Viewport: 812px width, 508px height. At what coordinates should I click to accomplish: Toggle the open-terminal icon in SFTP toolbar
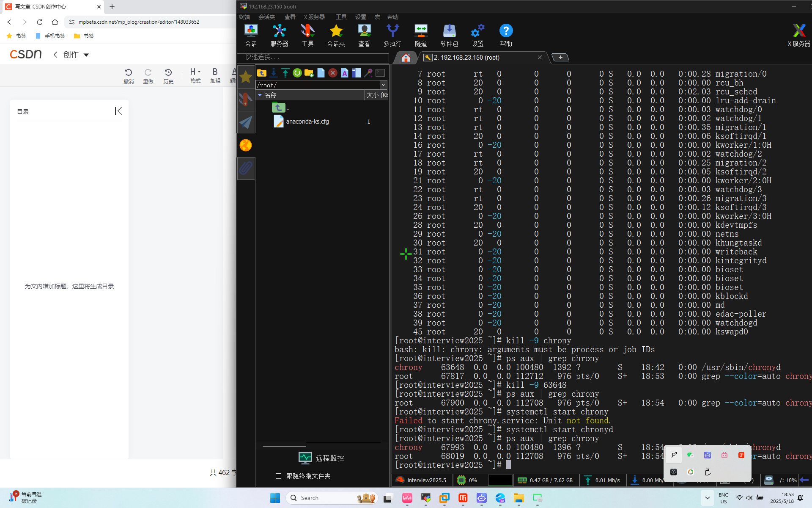(380, 73)
